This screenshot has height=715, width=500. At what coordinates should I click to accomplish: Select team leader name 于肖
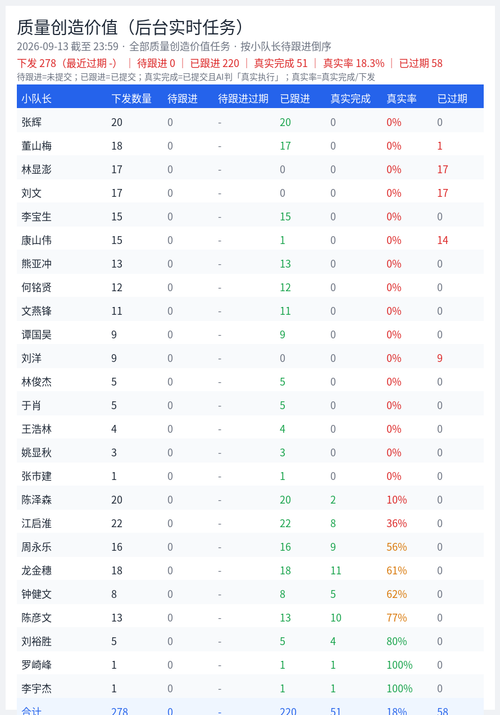[x=31, y=405]
